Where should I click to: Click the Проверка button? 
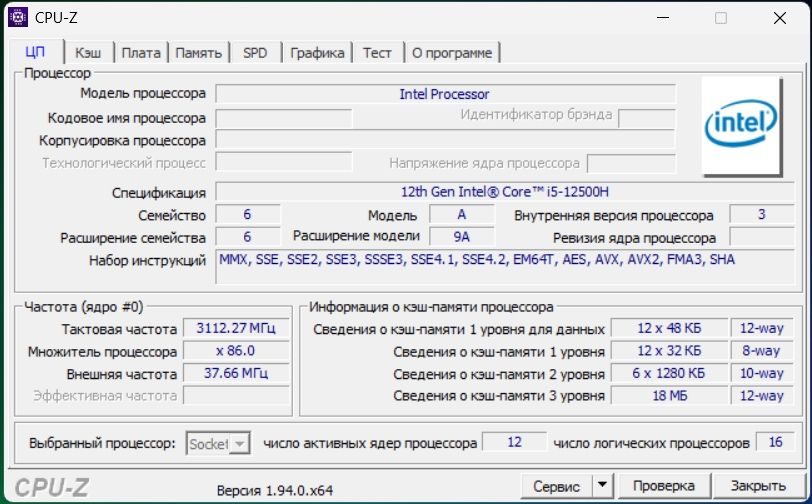pos(664,486)
